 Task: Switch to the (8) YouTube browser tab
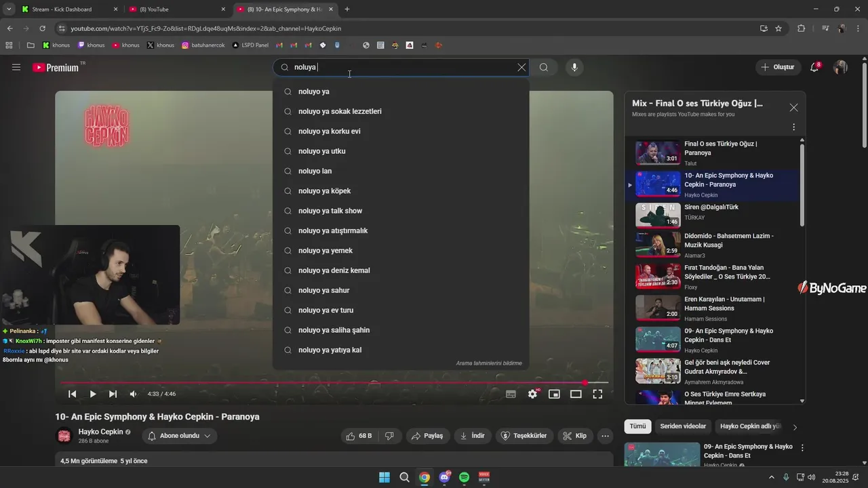pos(178,9)
